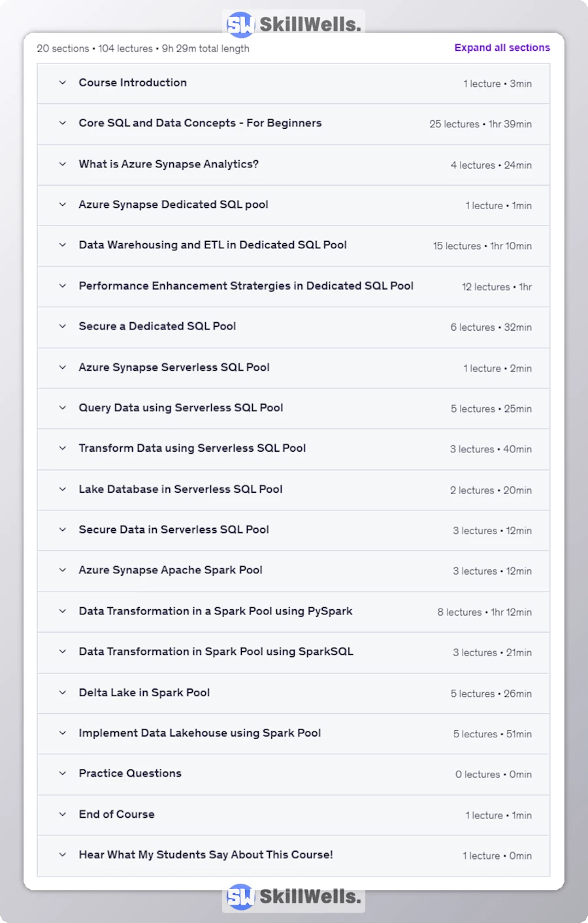The width and height of the screenshot is (588, 923).
Task: Expand the Course Introduction chevron
Action: point(63,83)
